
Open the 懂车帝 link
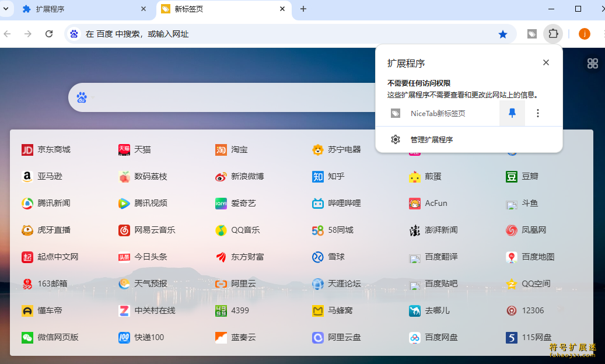[50, 311]
